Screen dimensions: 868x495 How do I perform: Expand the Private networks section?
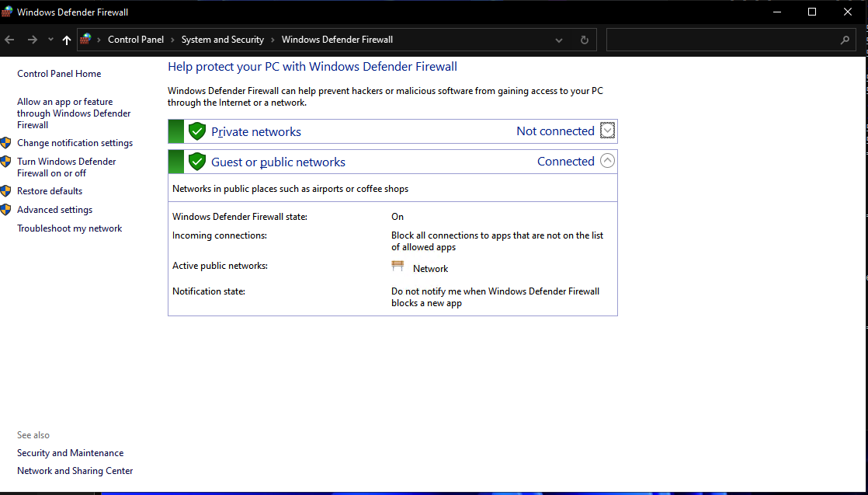click(x=606, y=131)
